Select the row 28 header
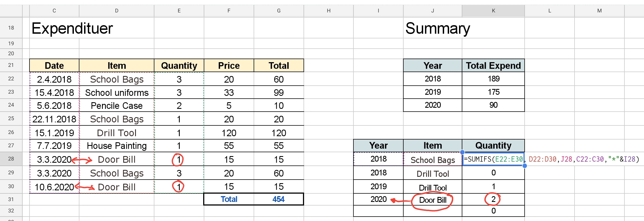The image size is (644, 221). 11,159
